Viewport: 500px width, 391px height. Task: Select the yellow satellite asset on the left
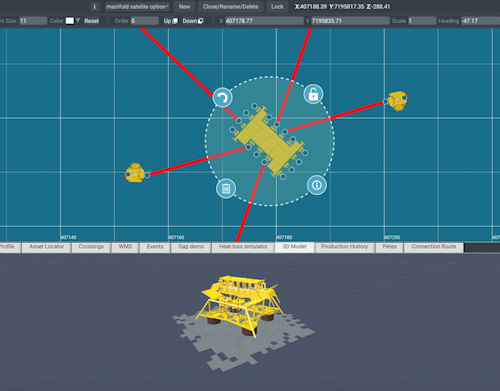pos(135,173)
